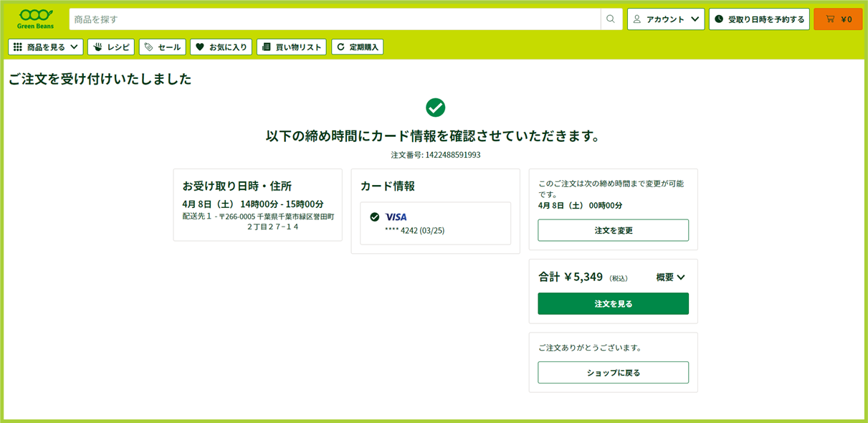Expand the 概要 order summary

pyautogui.click(x=671, y=277)
